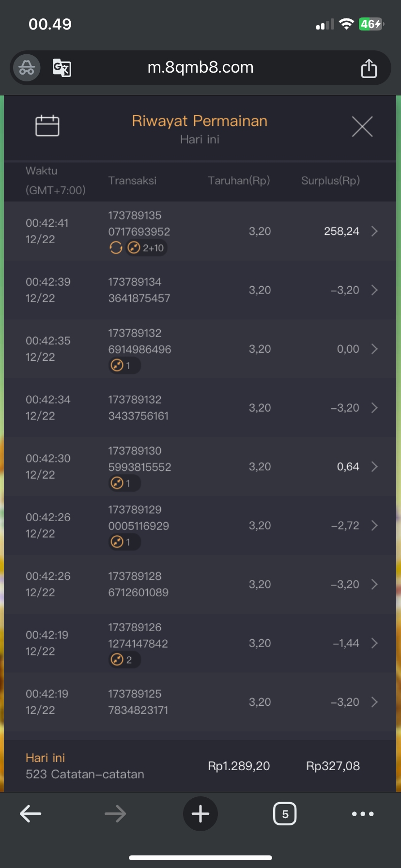401x868 pixels.
Task: Tap the 2+10 scatter badge
Action: 147,248
